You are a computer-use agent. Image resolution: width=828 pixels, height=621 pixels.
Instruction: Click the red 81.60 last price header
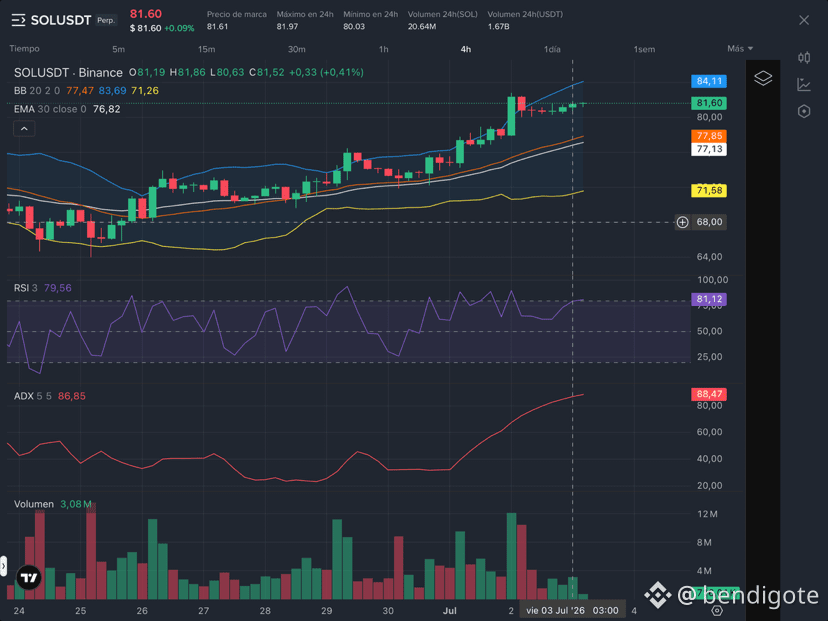point(146,14)
